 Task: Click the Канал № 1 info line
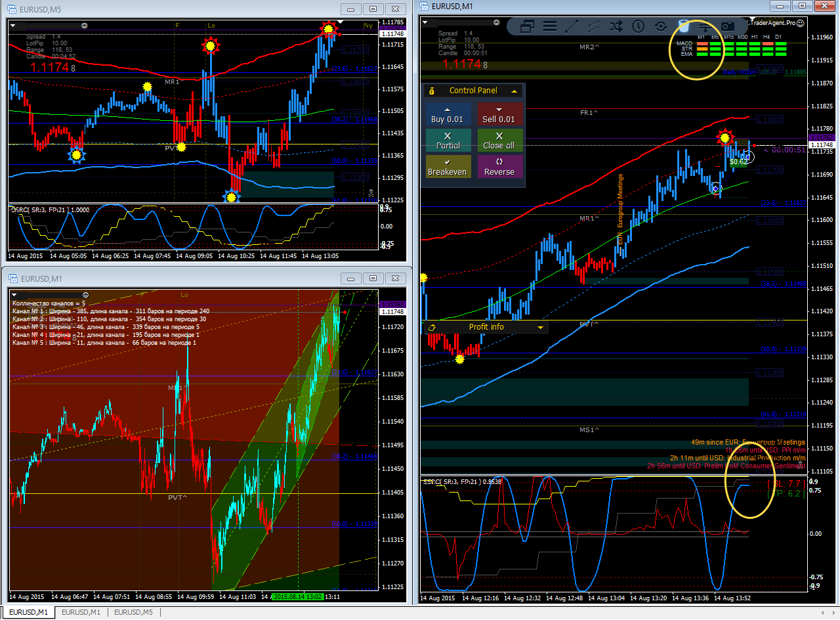(x=110, y=311)
